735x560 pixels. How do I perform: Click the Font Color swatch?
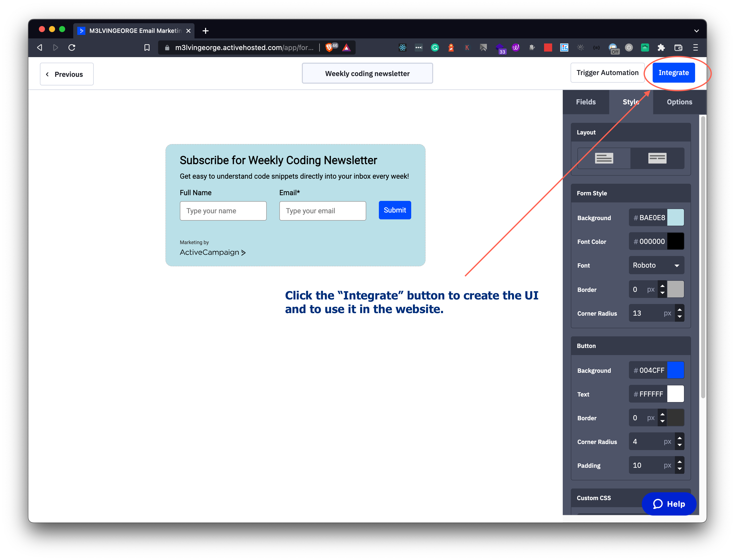tap(675, 241)
